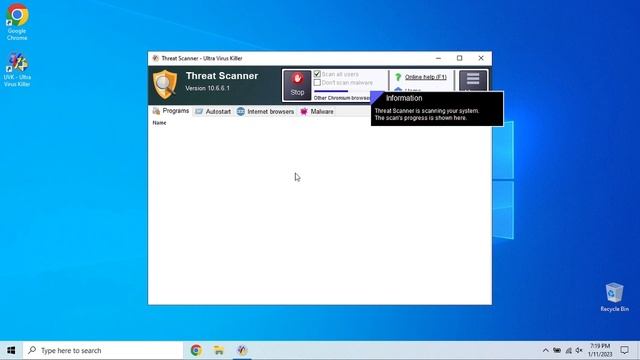Open the taskbar clock and date
Viewport: 640px width, 360px height.
point(600,350)
